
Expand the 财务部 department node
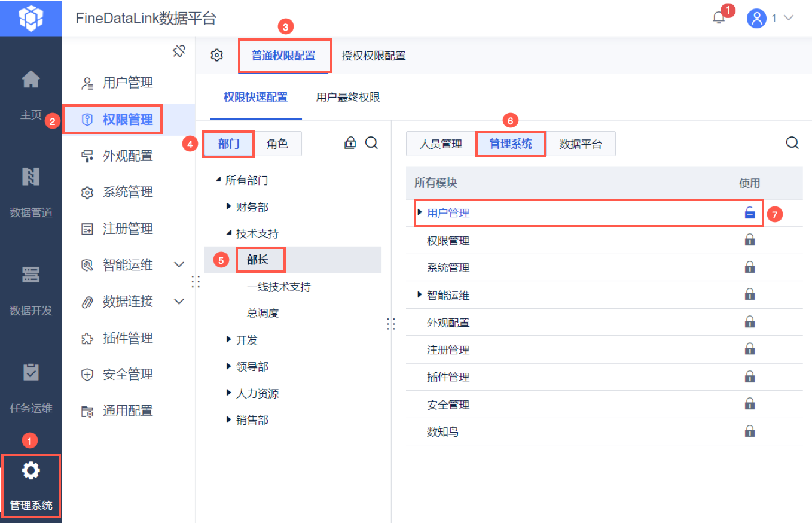(229, 206)
